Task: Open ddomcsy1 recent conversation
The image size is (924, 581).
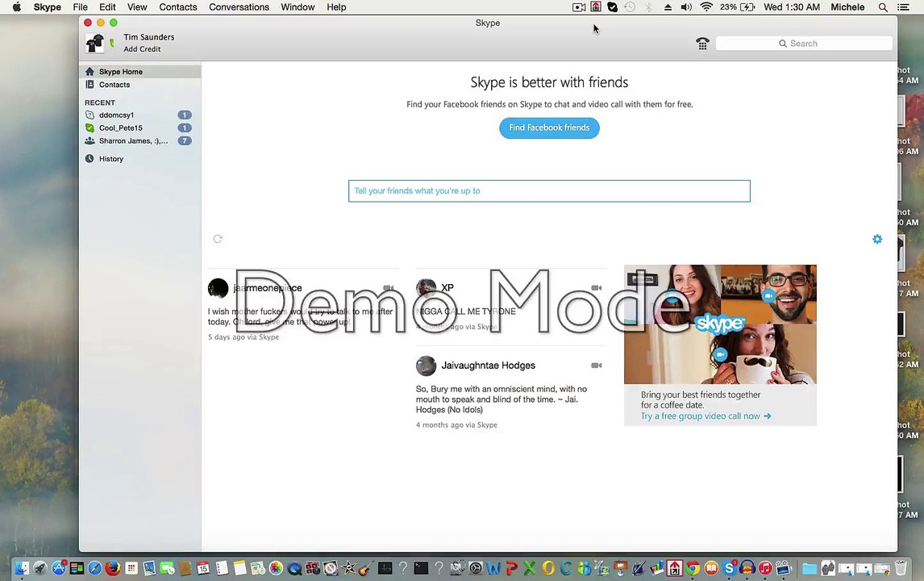Action: coord(139,115)
